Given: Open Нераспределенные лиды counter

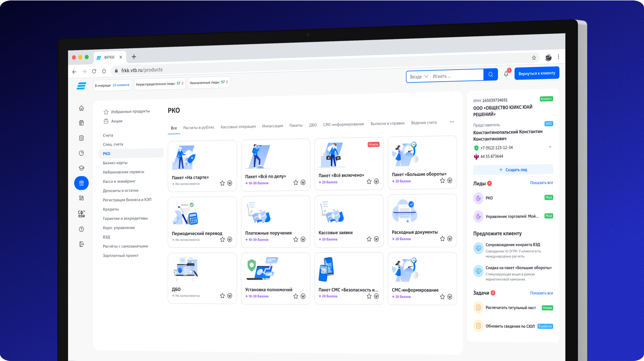Looking at the screenshot, I should click(x=160, y=84).
